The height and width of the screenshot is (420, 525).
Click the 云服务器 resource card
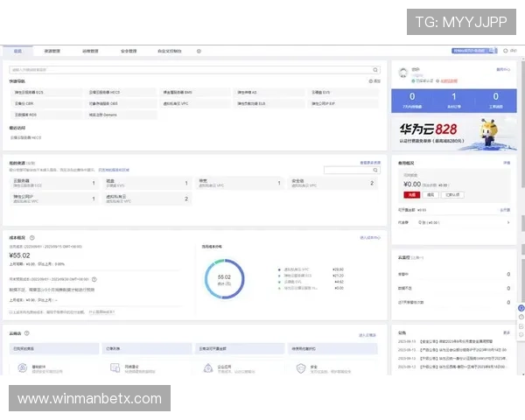[52, 183]
